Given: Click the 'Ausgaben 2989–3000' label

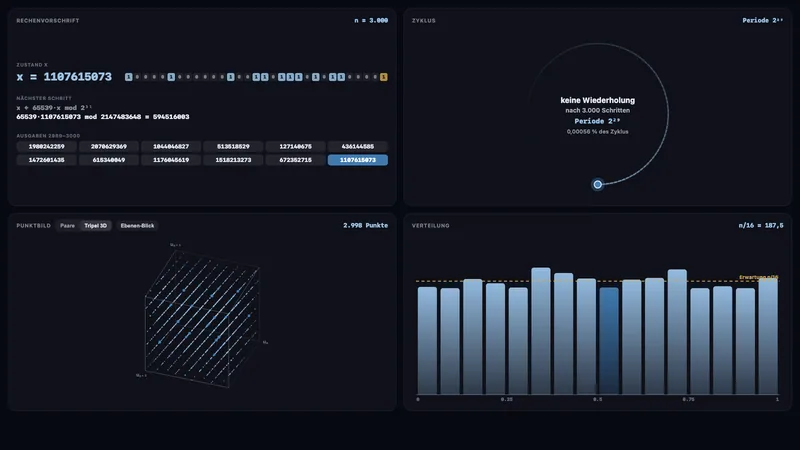Looking at the screenshot, I should [x=48, y=136].
